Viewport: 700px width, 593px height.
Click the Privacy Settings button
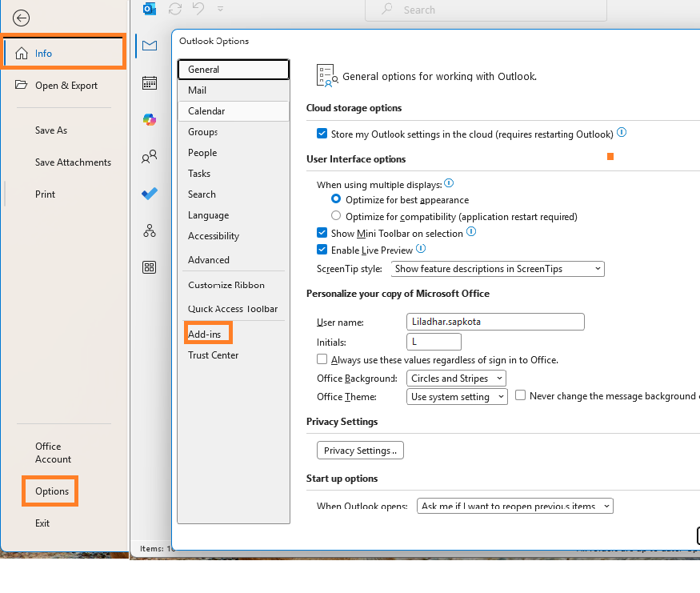(360, 450)
